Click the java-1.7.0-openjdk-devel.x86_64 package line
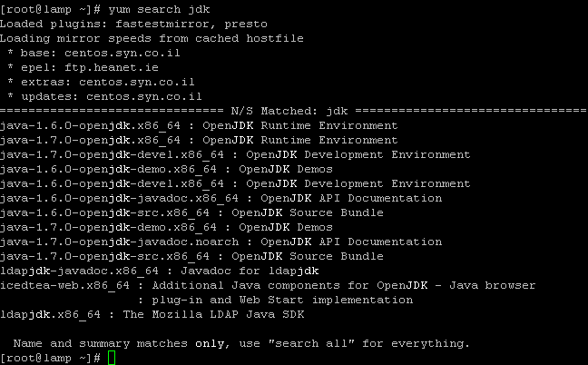588x365 pixels. pos(235,155)
